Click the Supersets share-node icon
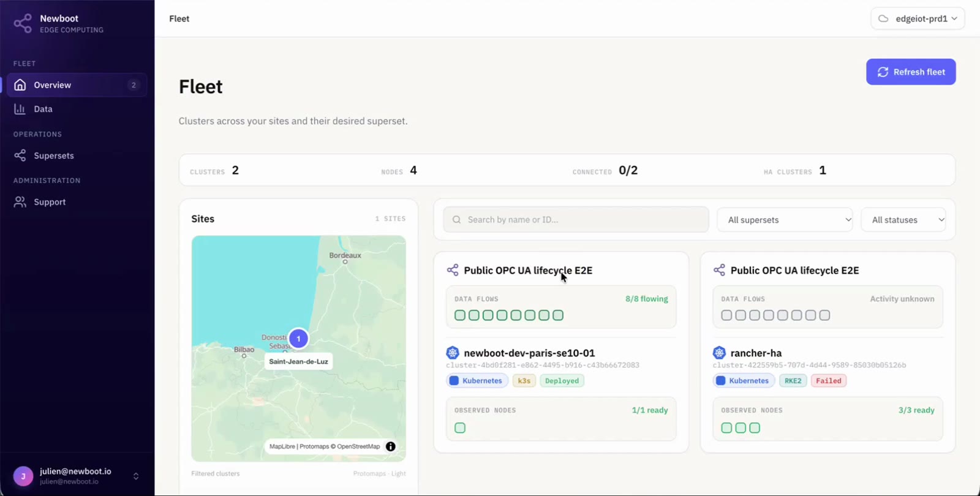This screenshot has height=496, width=980. (x=20, y=156)
